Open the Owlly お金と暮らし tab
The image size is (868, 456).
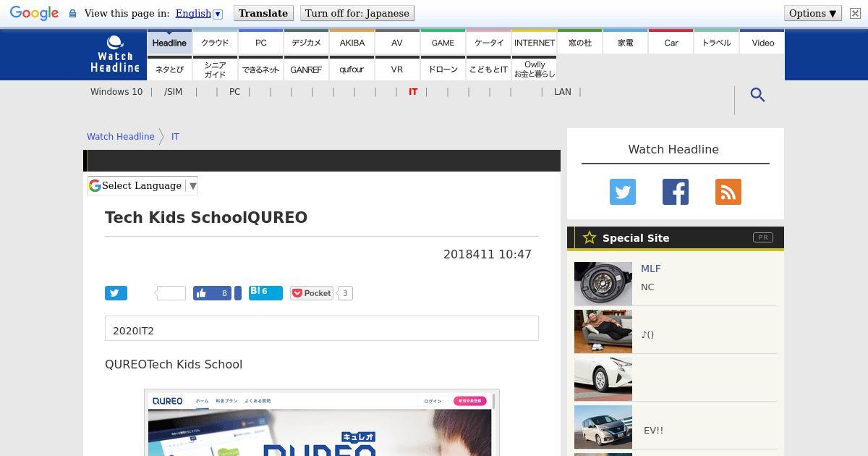[x=534, y=69]
